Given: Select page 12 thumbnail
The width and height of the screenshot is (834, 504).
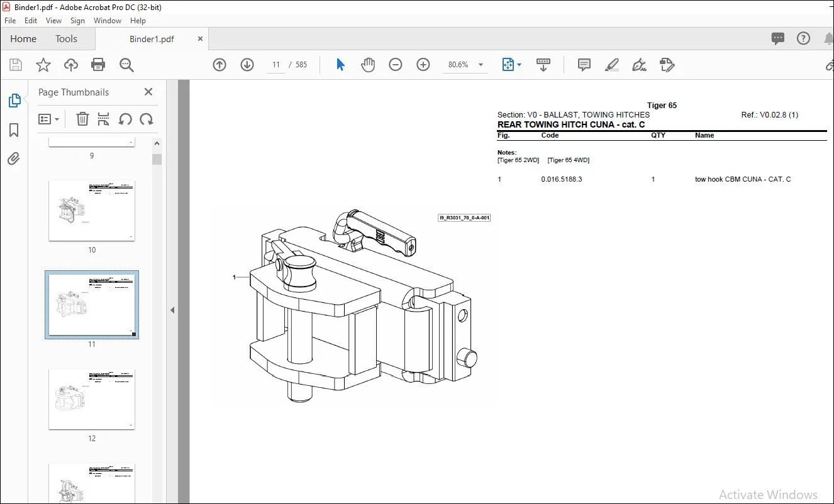Looking at the screenshot, I should (x=92, y=399).
